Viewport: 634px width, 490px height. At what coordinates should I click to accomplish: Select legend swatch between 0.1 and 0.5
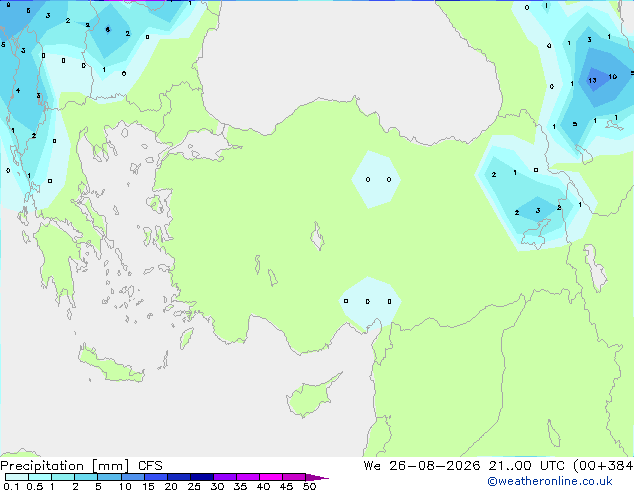click(x=17, y=477)
